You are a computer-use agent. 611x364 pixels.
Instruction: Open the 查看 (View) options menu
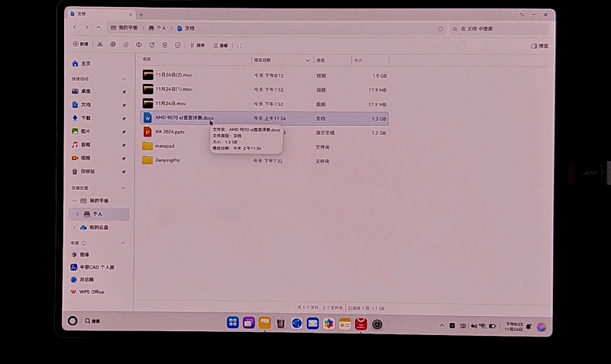click(221, 45)
